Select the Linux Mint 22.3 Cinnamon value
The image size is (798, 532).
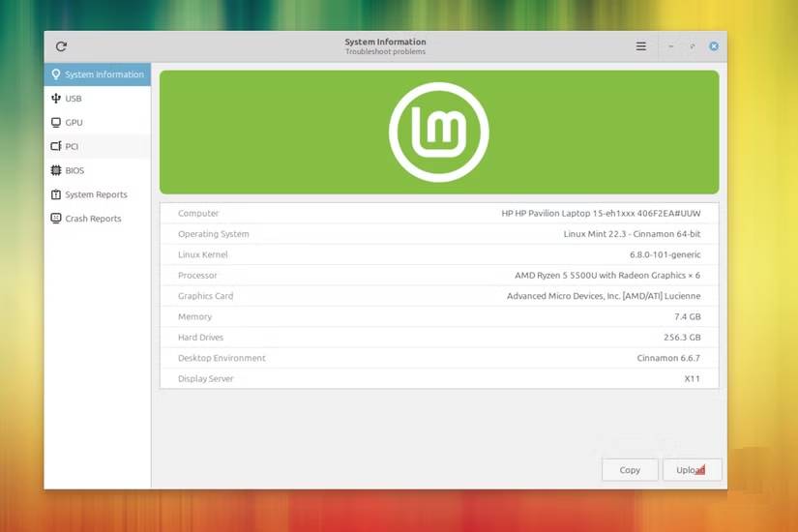click(x=632, y=234)
